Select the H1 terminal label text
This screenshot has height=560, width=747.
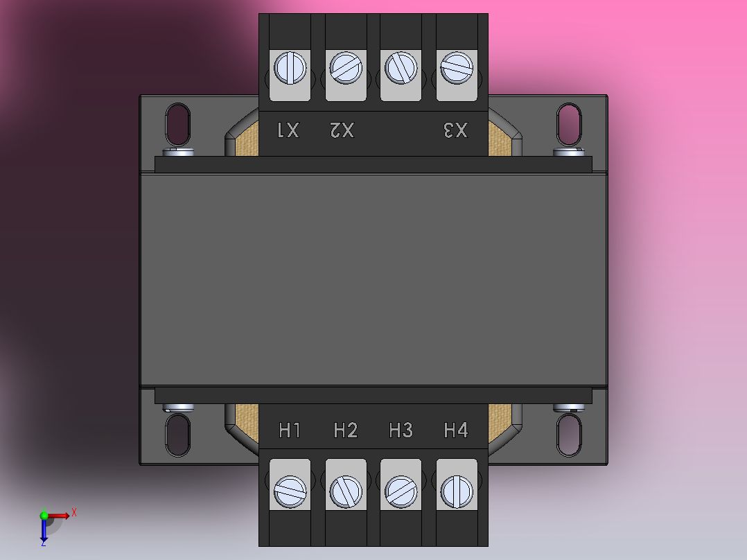290,430
